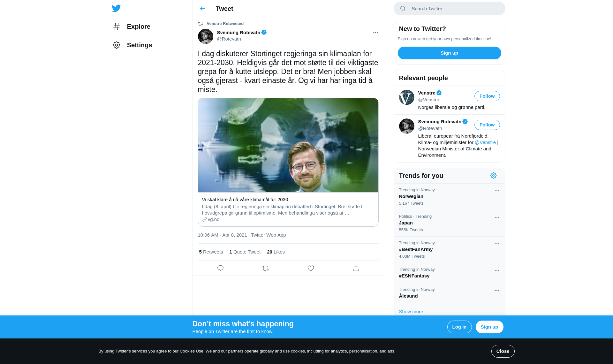Viewport: 613px width, 364px height.
Task: Click Venstre's verified badge
Action: (439, 93)
